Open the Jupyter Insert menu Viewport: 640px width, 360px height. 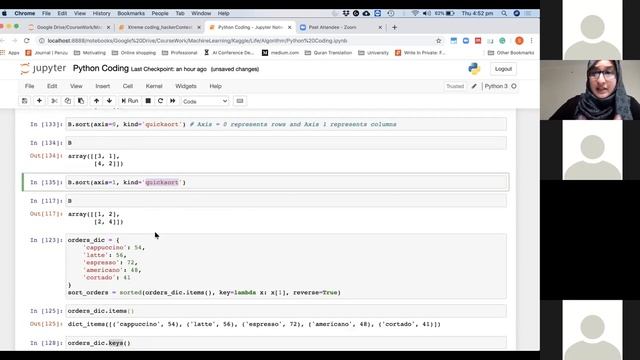102,86
